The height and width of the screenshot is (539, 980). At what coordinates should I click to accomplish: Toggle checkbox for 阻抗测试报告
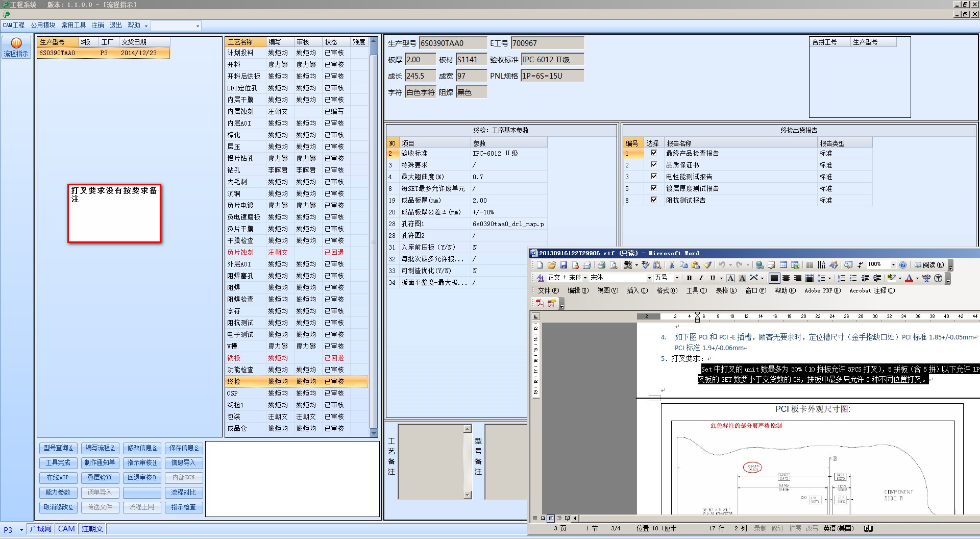tap(653, 200)
